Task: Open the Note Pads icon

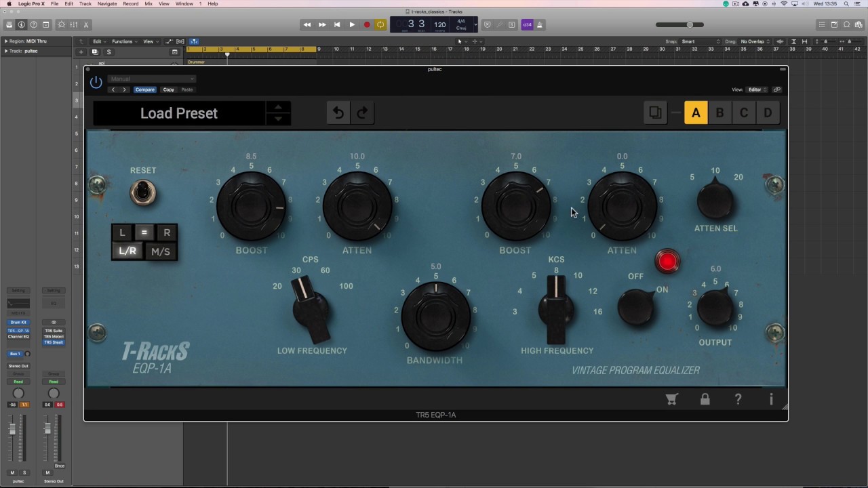Action: pos(834,25)
